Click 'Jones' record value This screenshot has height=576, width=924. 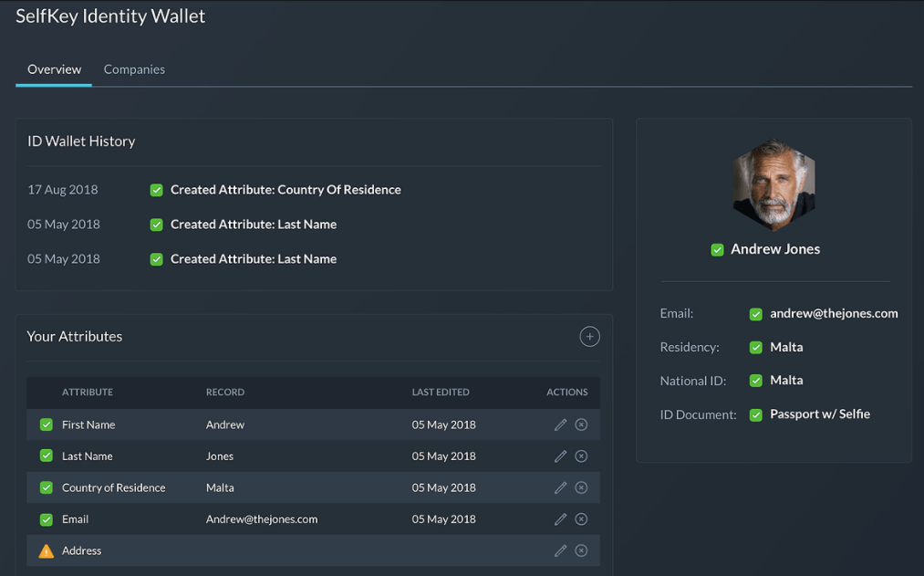(x=220, y=456)
